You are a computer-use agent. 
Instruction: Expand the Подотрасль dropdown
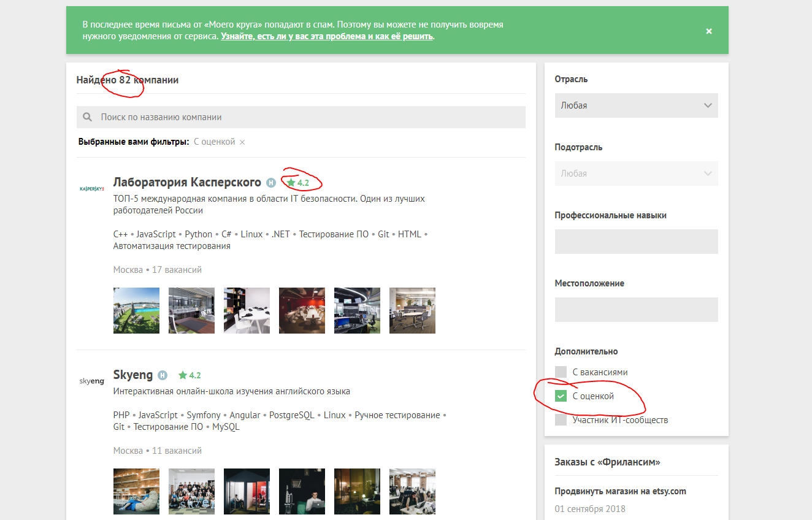tap(636, 174)
